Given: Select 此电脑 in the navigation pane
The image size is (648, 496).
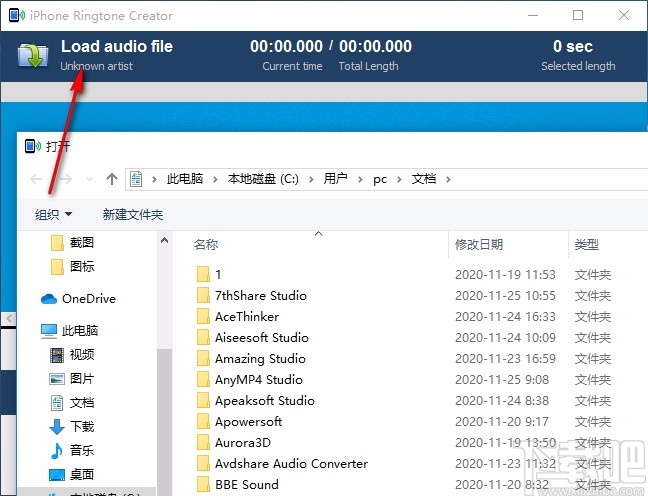Looking at the screenshot, I should tap(69, 331).
